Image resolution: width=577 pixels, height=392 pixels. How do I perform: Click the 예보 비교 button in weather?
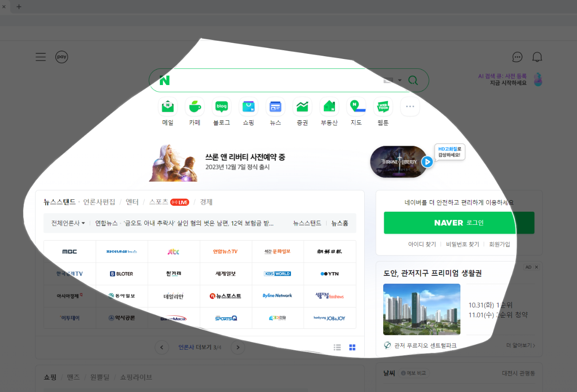point(415,373)
